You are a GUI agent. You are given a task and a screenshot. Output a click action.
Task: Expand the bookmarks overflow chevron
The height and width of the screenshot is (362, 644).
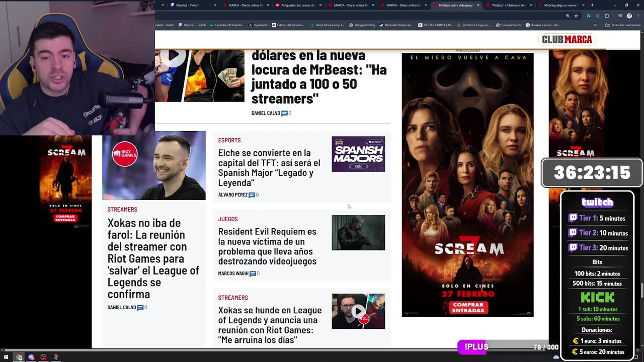595,25
